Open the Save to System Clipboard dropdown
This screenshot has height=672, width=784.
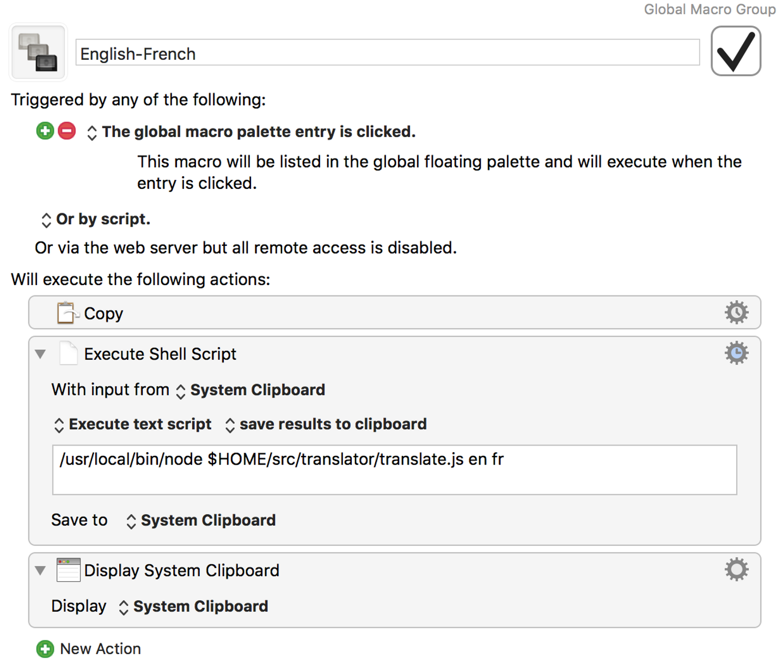coord(130,521)
